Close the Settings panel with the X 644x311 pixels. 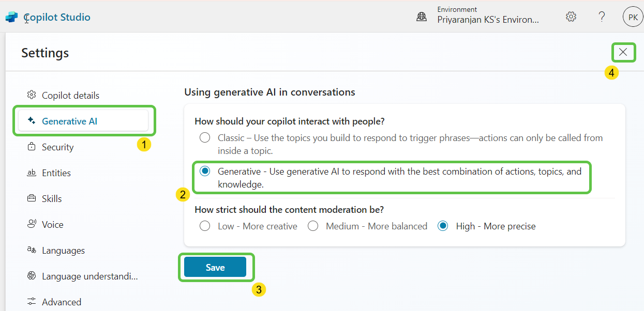coord(623,52)
